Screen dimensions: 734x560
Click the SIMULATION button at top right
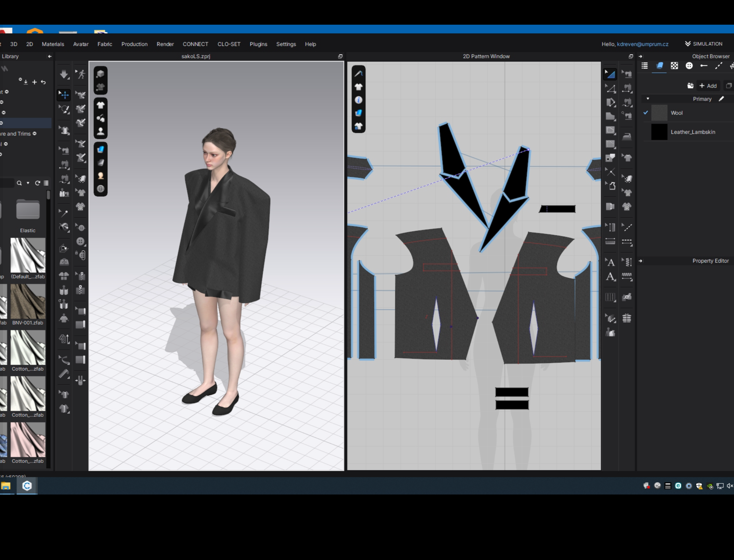704,44
